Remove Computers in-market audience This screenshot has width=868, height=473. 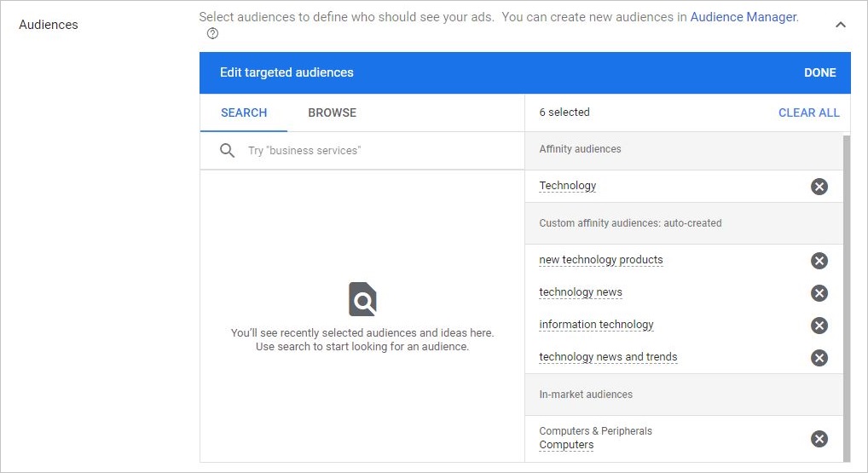pyautogui.click(x=819, y=439)
